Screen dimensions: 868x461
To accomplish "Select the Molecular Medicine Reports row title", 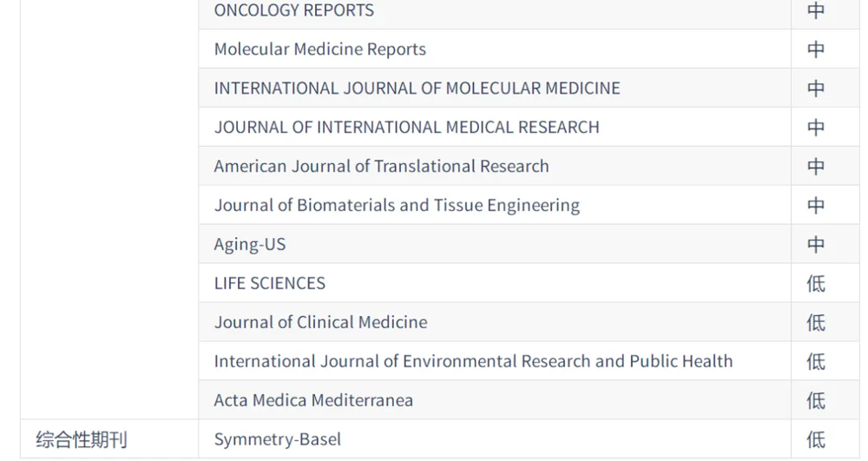I will pos(319,49).
